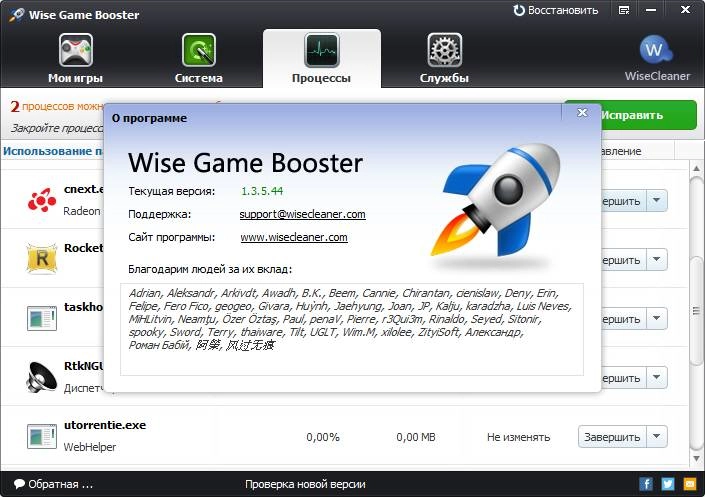Screen dimensions: 705x497
Task: Open the www.wisecleaner.com website link
Action: click(294, 237)
